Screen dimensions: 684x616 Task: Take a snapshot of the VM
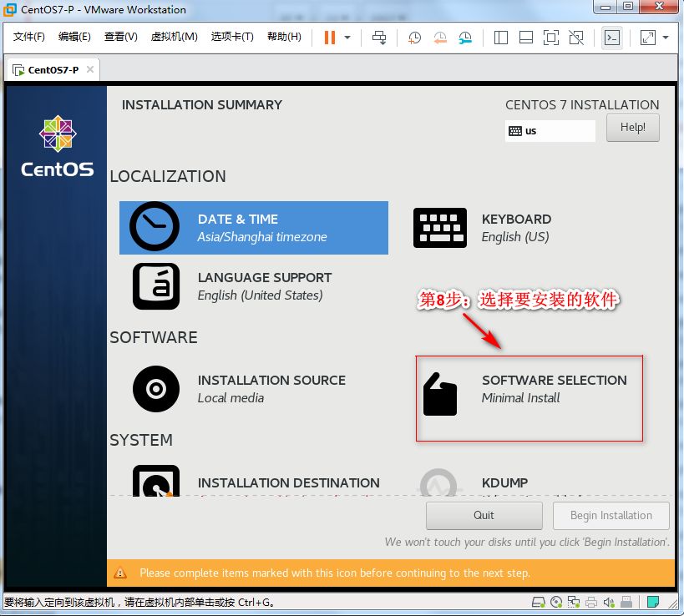pos(415,38)
